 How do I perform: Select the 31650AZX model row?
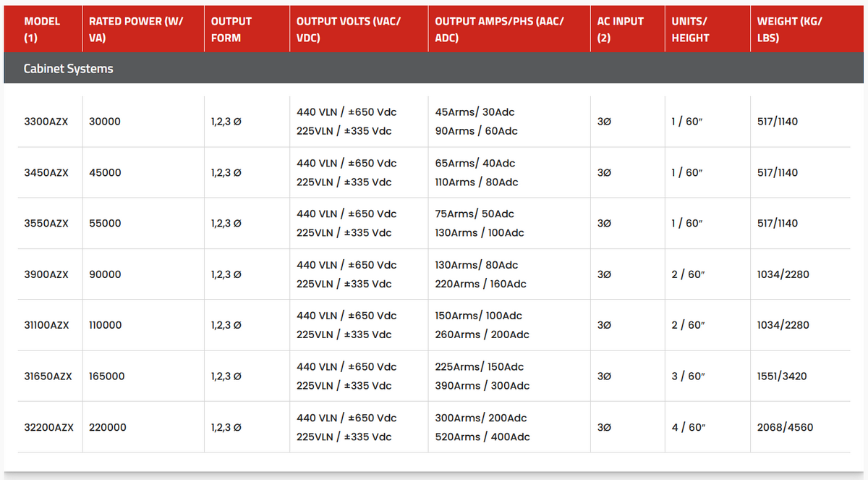tap(48, 376)
